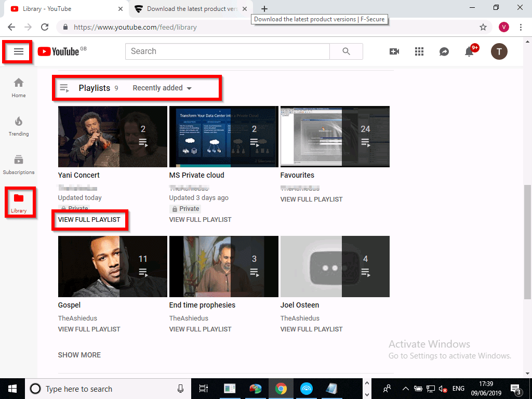This screenshot has height=399, width=532.
Task: Go to Home in sidebar
Action: pyautogui.click(x=19, y=88)
